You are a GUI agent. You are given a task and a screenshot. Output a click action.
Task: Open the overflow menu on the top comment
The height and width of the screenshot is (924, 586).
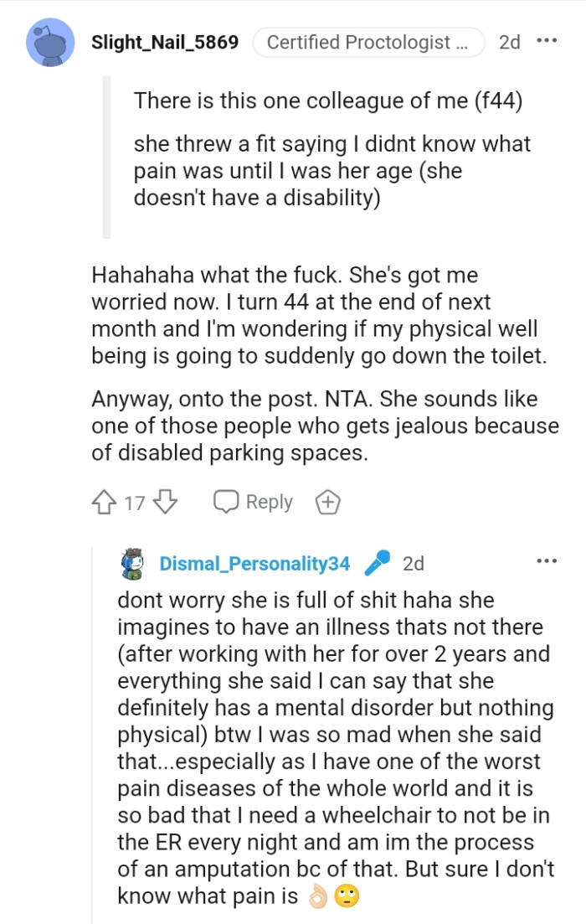(548, 40)
